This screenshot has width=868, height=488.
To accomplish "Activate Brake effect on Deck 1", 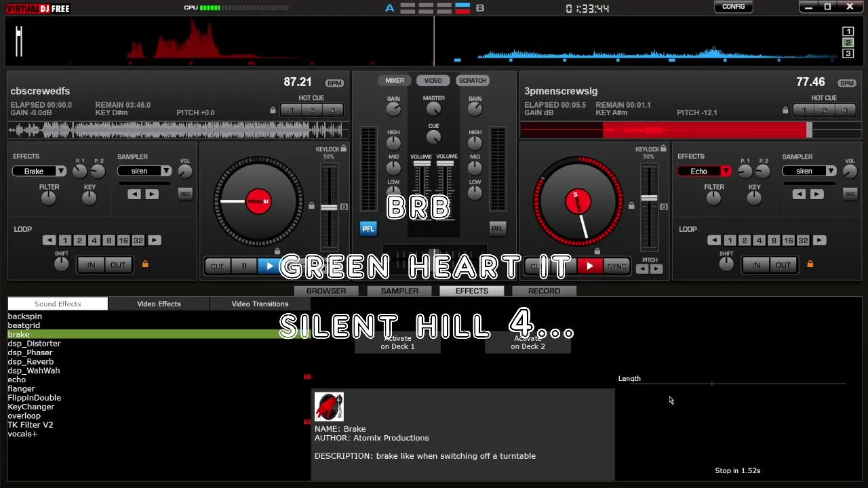I will [397, 342].
